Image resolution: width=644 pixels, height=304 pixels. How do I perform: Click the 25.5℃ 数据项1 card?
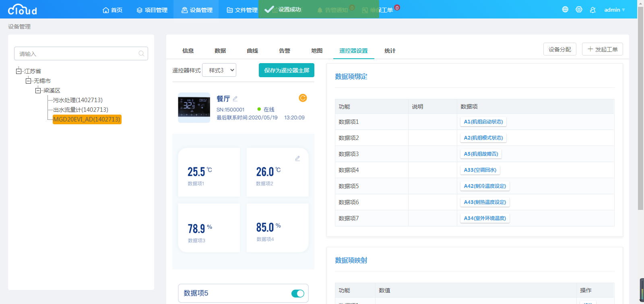pos(209,173)
